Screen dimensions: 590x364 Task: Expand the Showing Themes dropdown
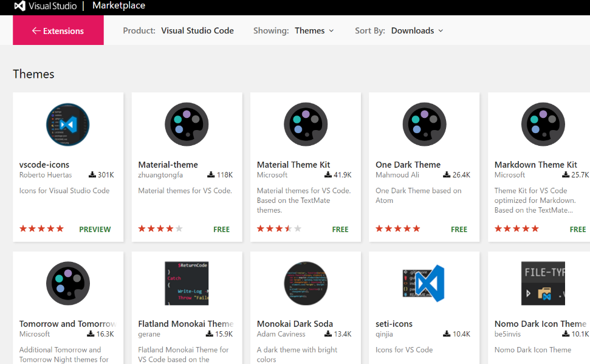314,30
